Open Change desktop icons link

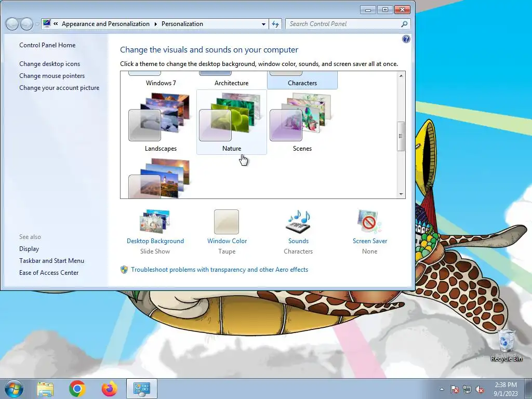pos(49,64)
